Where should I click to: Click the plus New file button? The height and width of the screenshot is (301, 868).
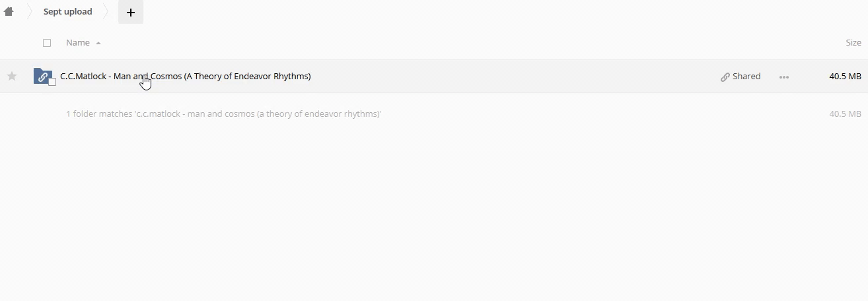point(131,12)
